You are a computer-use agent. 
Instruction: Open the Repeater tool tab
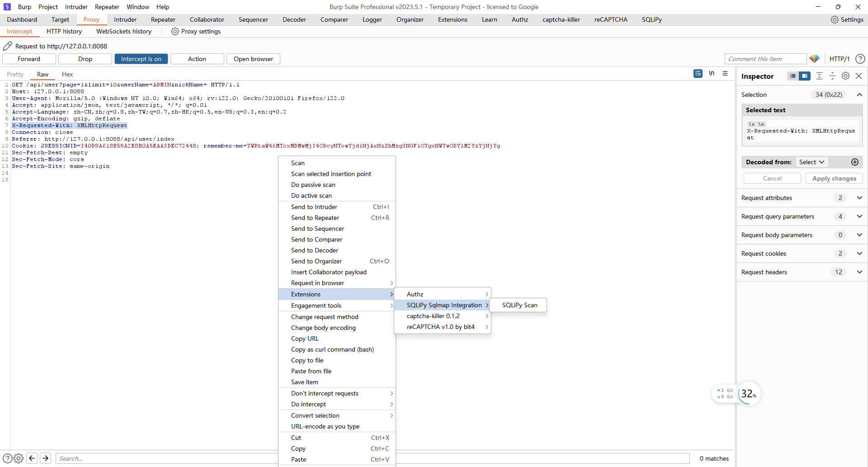[163, 19]
